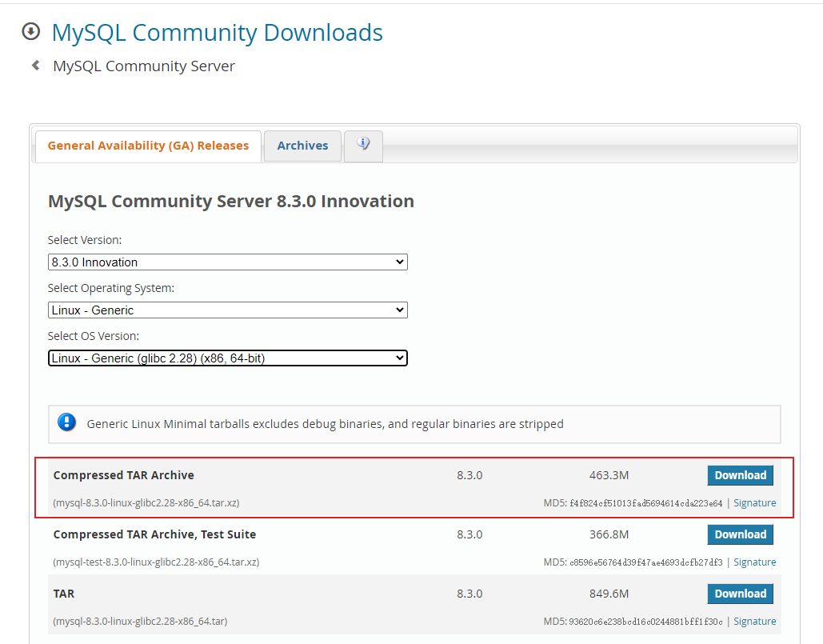Download the Compressed TAR Archive, Test Suite

740,535
